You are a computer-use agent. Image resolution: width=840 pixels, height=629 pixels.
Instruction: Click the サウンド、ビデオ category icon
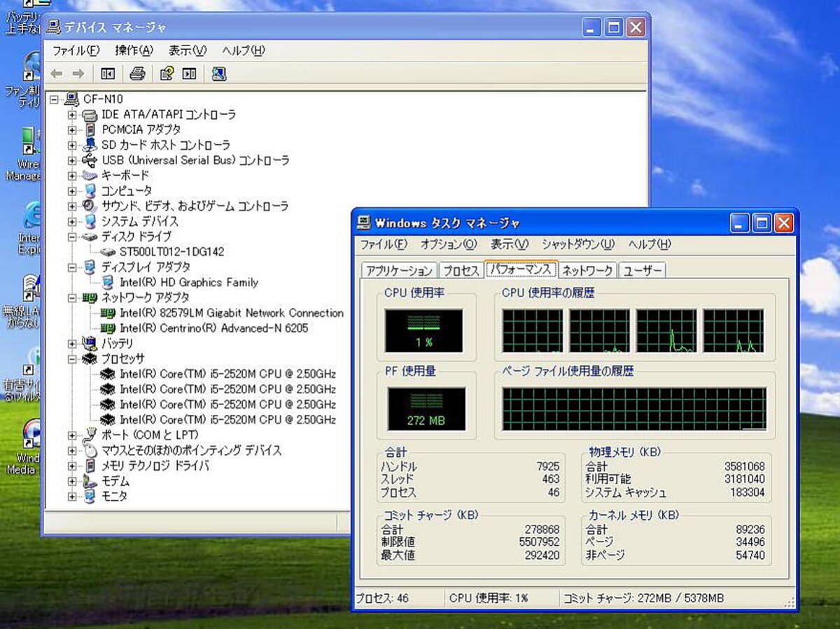point(90,206)
